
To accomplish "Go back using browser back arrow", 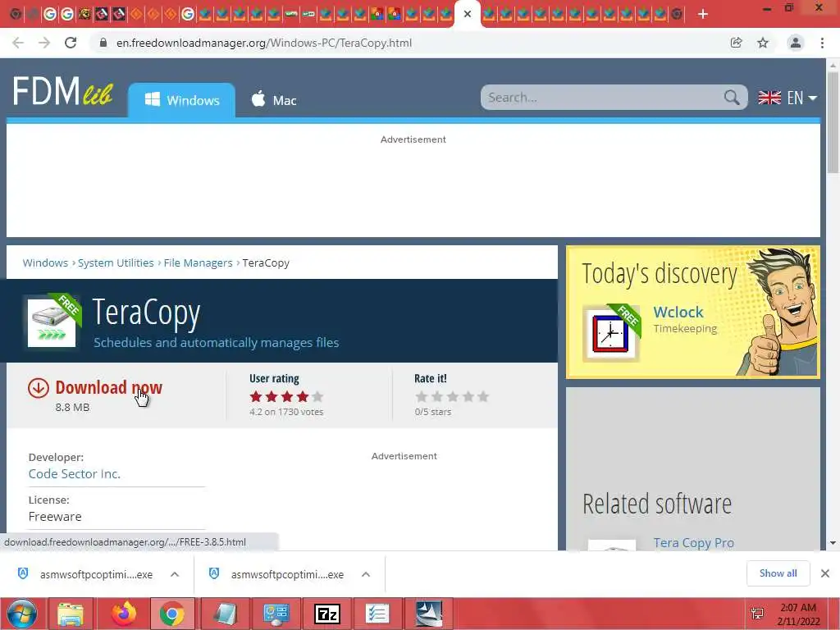I will click(x=18, y=43).
